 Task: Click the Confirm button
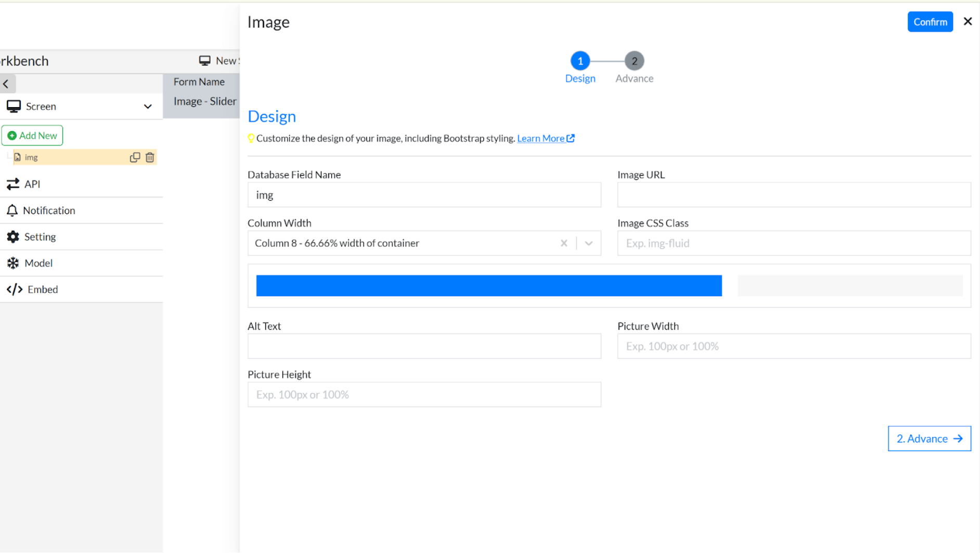(930, 21)
